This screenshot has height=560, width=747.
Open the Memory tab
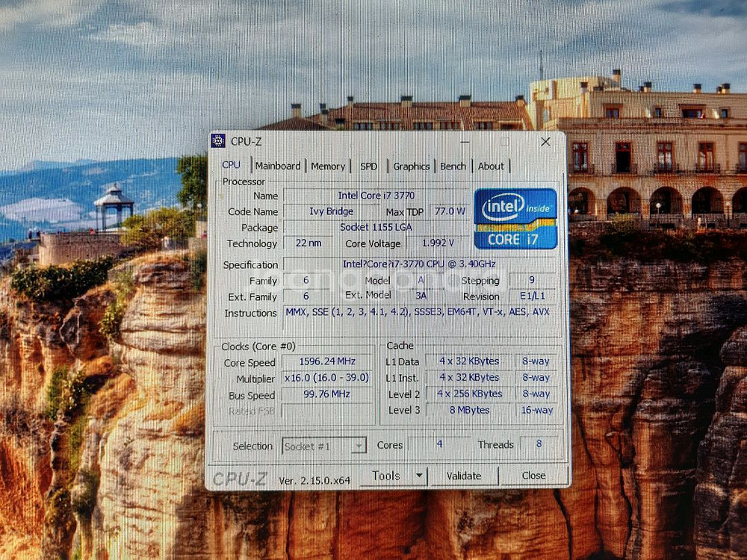point(328,167)
